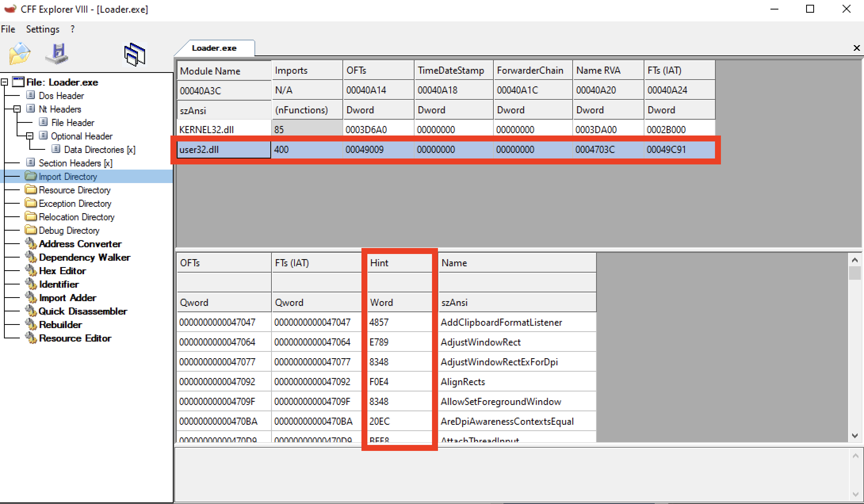Click hint value E789
The image size is (864, 504).
(379, 342)
